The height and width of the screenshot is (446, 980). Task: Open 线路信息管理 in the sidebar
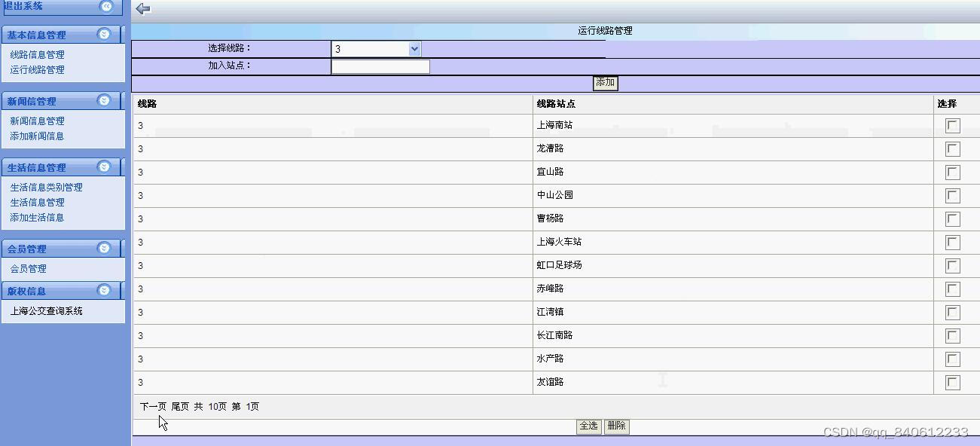tap(37, 55)
